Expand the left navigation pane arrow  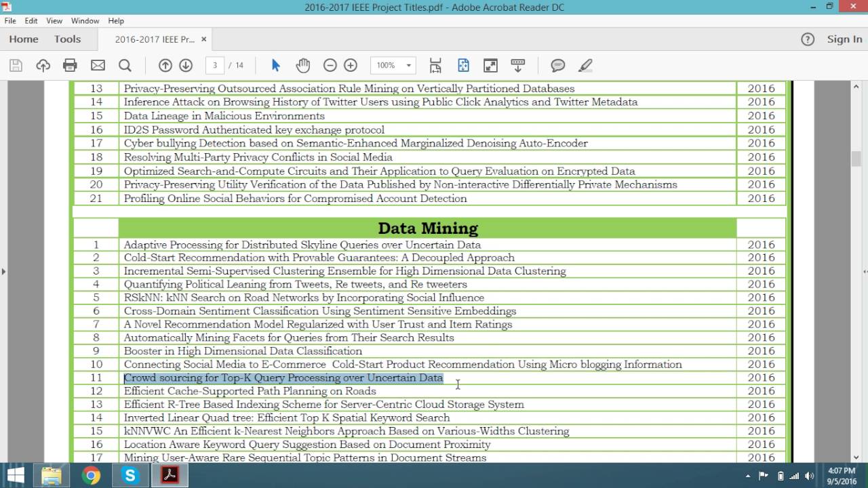click(3, 272)
